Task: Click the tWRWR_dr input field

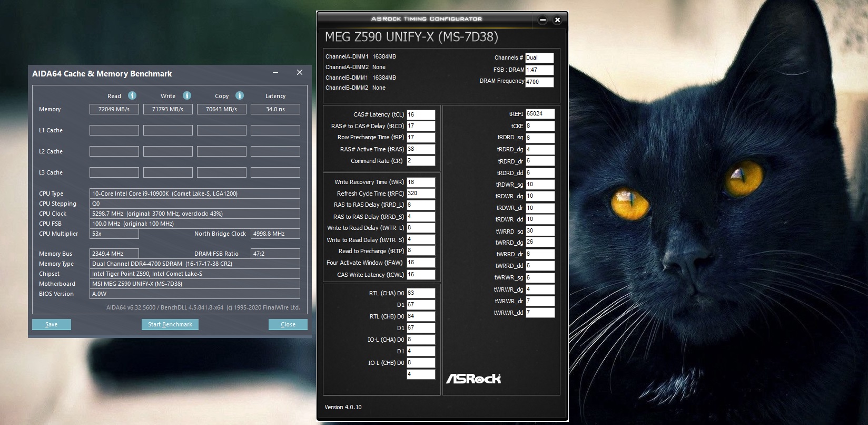Action: click(540, 301)
